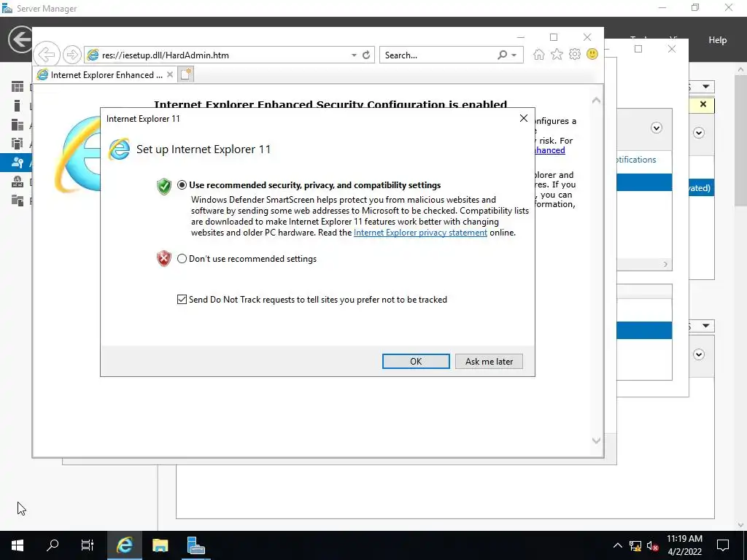The image size is (747, 560).
Task: Show hidden system tray icons
Action: pos(617,545)
